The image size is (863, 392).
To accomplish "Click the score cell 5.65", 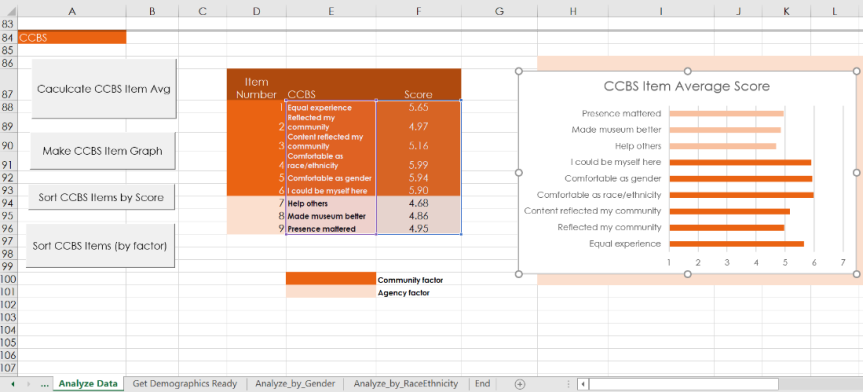I will tap(418, 108).
